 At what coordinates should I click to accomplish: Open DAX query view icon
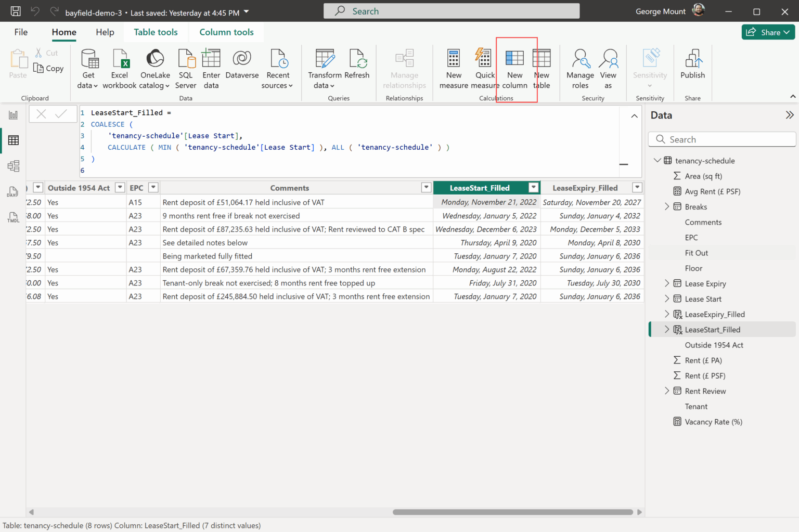[x=13, y=192]
